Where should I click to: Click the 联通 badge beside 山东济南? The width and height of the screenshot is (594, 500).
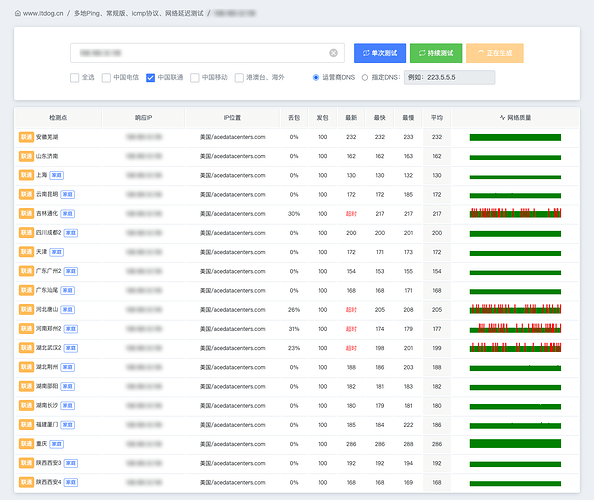tap(26, 156)
